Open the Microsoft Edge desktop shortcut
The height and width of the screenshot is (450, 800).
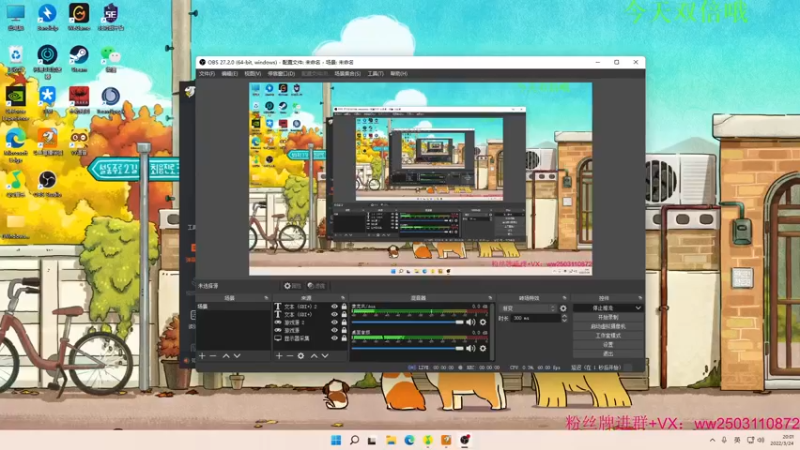(15, 145)
